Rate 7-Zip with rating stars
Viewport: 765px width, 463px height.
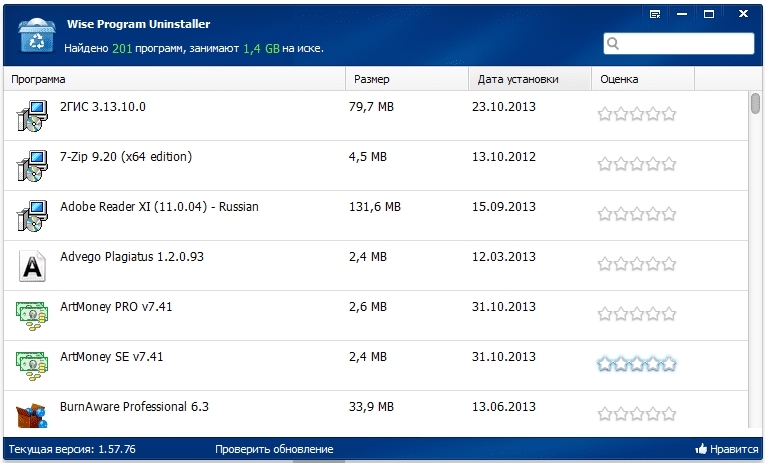(x=637, y=164)
